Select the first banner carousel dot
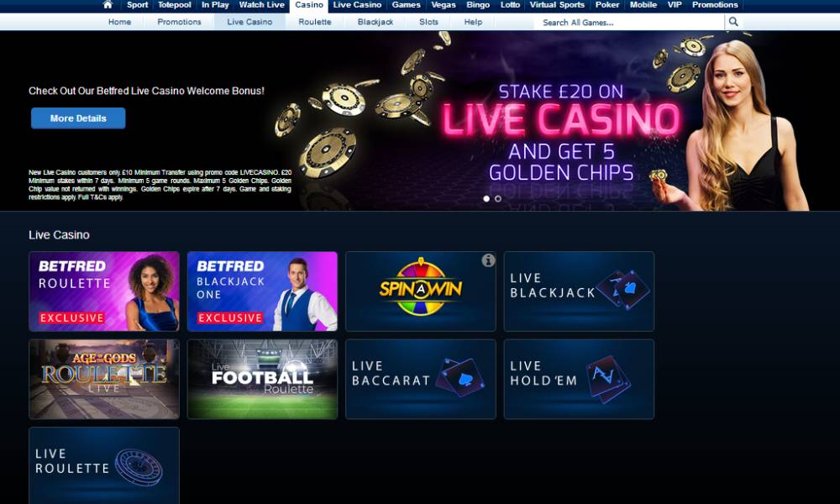840x504 pixels. coord(486,199)
